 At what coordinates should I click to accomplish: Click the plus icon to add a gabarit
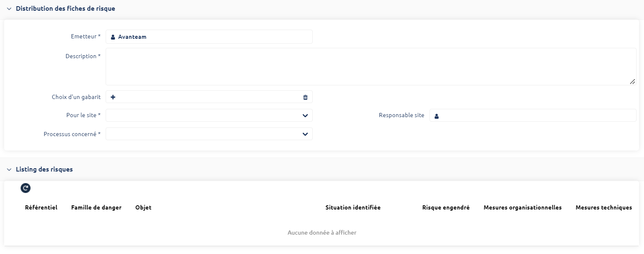click(113, 97)
